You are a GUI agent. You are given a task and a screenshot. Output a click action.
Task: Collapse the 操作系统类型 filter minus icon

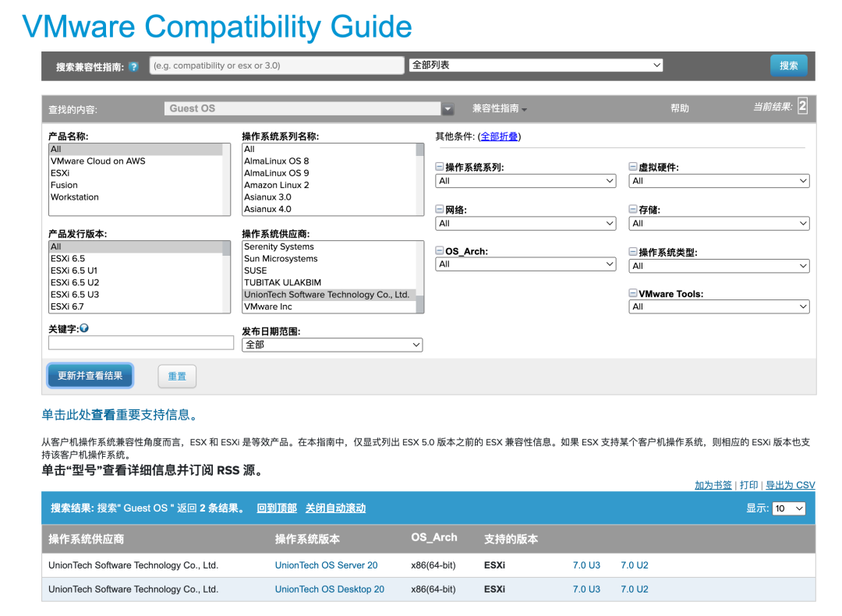[632, 251]
